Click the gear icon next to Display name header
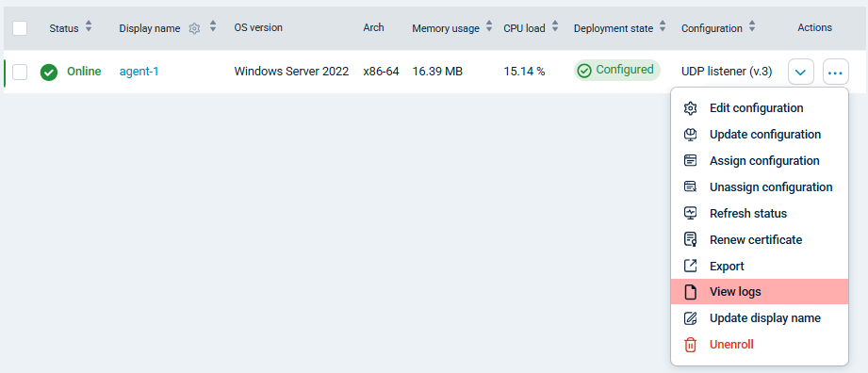This screenshot has height=373, width=868. [194, 28]
